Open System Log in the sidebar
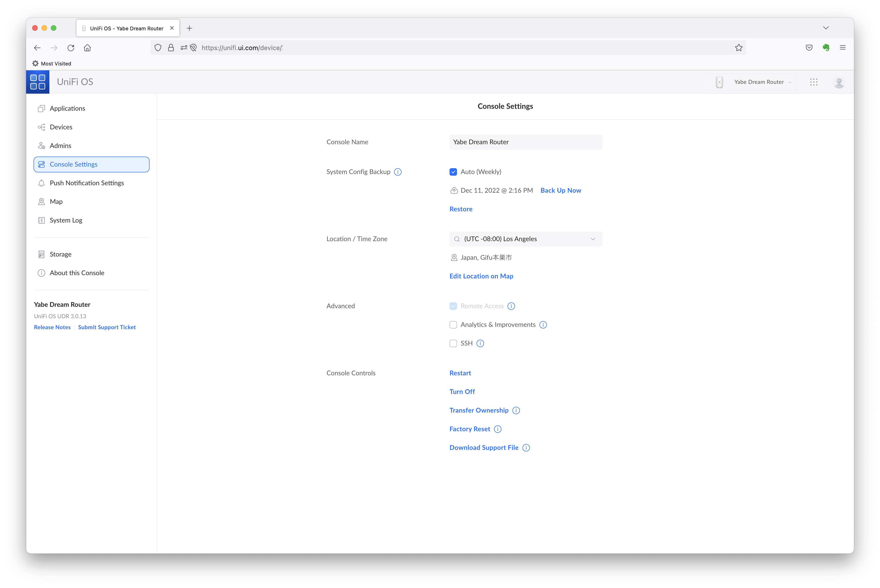Viewport: 880px width, 588px height. (92, 220)
